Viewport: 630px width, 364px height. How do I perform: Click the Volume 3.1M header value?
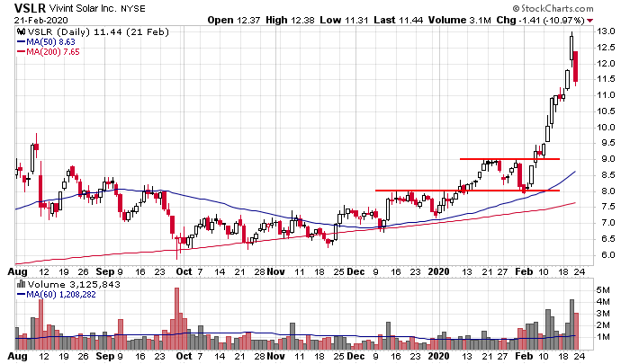point(459,20)
